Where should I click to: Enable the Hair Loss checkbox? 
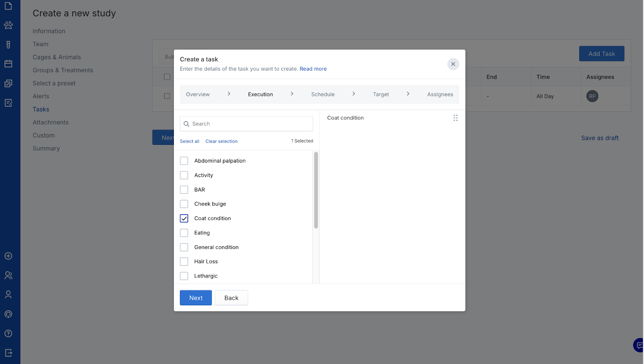coord(184,262)
